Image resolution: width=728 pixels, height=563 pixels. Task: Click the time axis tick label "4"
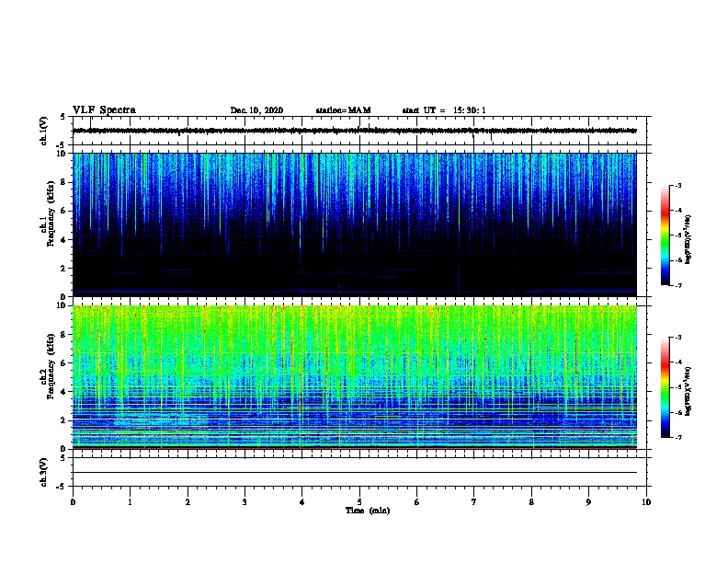pyautogui.click(x=302, y=502)
